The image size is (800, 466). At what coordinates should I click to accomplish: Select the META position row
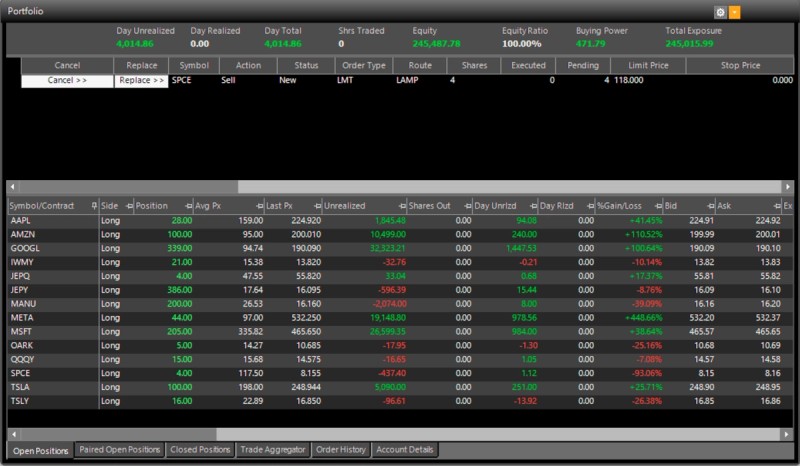pos(401,317)
